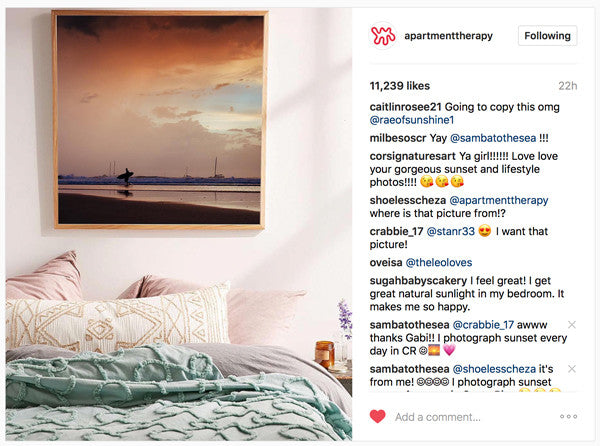Open the @raeofsunshine1 mention
600x446 pixels.
tap(412, 120)
